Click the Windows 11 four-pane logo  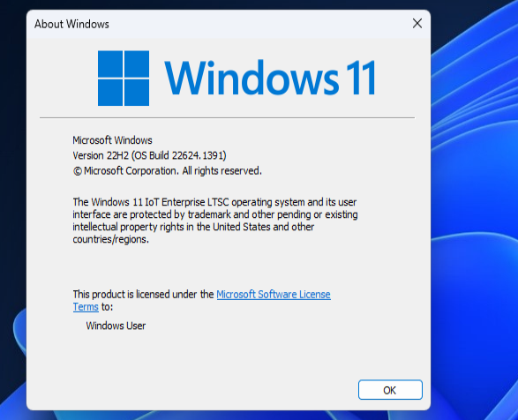(x=124, y=78)
